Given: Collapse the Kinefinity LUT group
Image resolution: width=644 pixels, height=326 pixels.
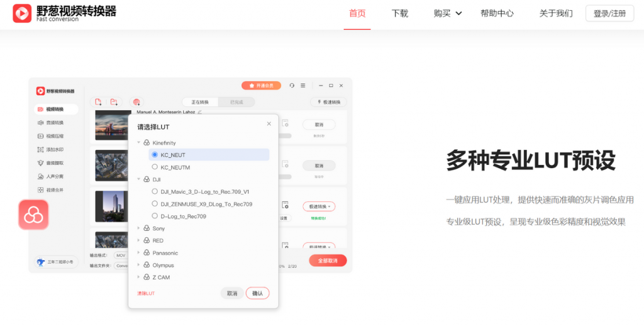Looking at the screenshot, I should [x=139, y=143].
